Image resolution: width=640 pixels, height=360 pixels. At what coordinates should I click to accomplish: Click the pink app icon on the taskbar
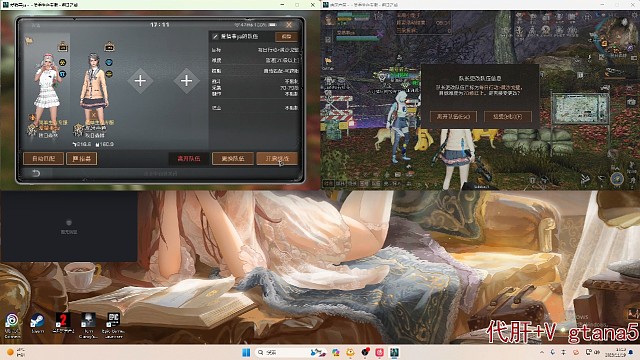tap(379, 352)
